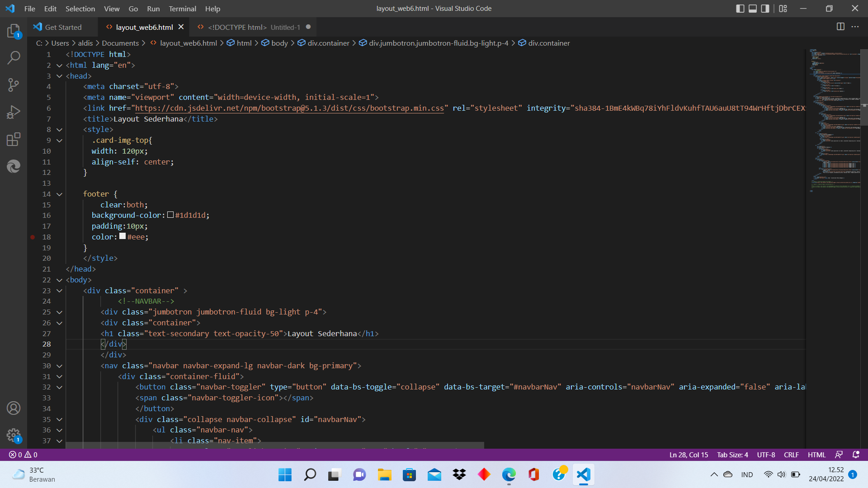Viewport: 868px width, 488px height.
Task: Collapse the footer block on line 14
Action: (x=59, y=194)
